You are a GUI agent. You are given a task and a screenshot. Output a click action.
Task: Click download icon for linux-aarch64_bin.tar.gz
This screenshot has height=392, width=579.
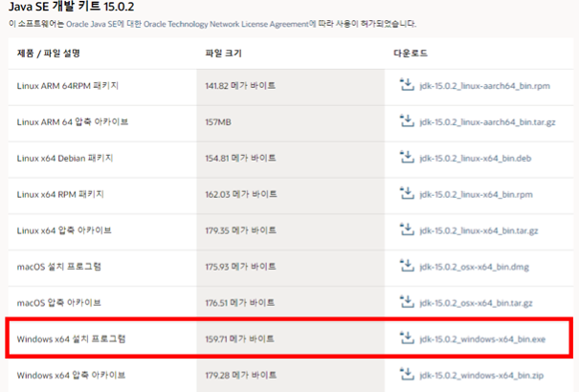pyautogui.click(x=408, y=121)
